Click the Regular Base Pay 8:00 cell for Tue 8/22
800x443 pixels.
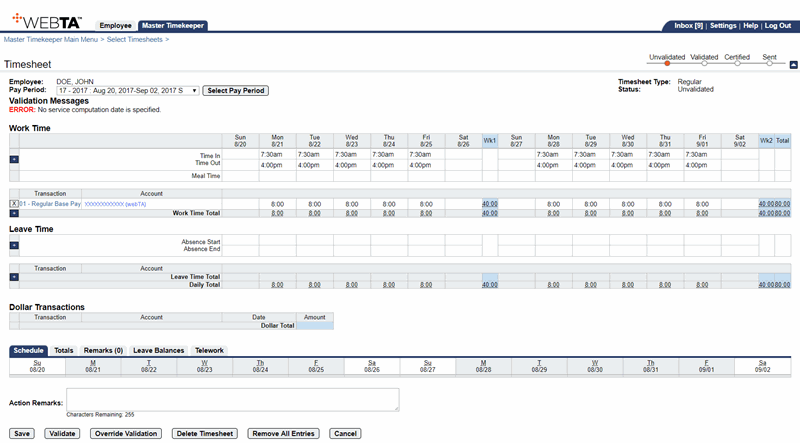[315, 204]
